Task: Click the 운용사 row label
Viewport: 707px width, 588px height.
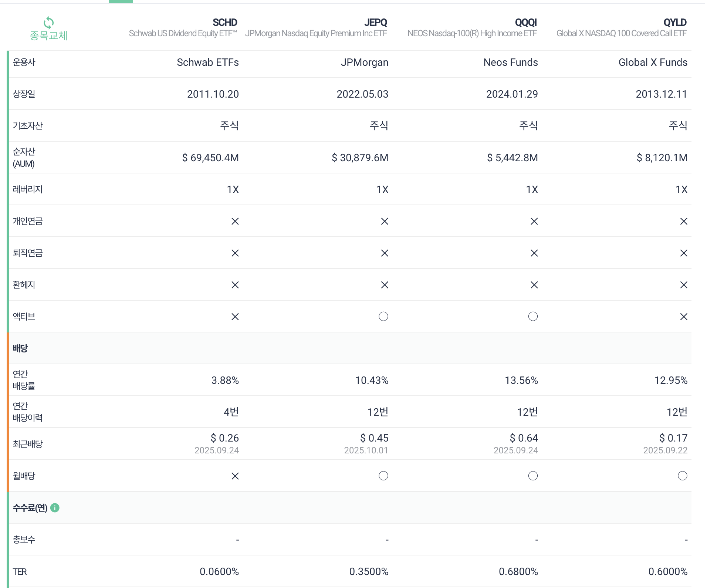Action: [24, 62]
